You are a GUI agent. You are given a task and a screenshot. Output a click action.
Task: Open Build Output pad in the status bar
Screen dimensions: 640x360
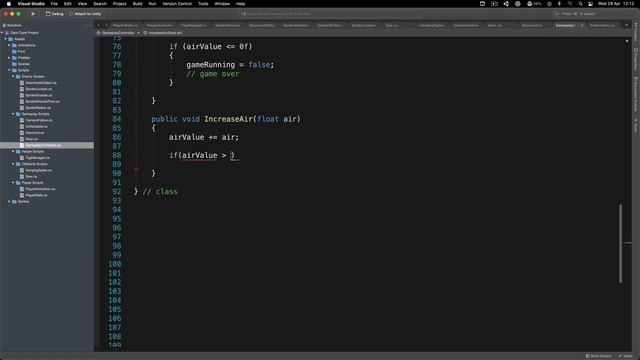click(x=598, y=356)
